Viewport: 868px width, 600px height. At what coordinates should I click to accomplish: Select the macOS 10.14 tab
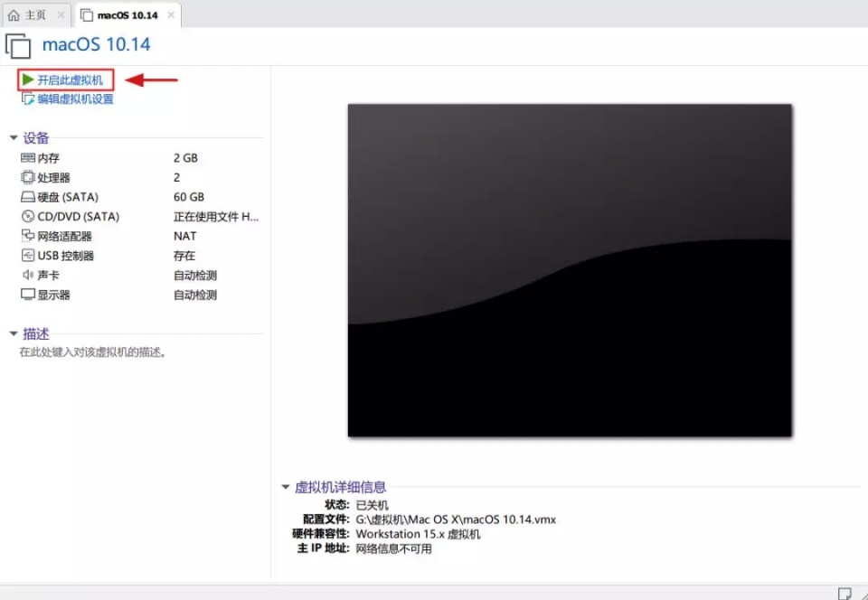click(127, 15)
